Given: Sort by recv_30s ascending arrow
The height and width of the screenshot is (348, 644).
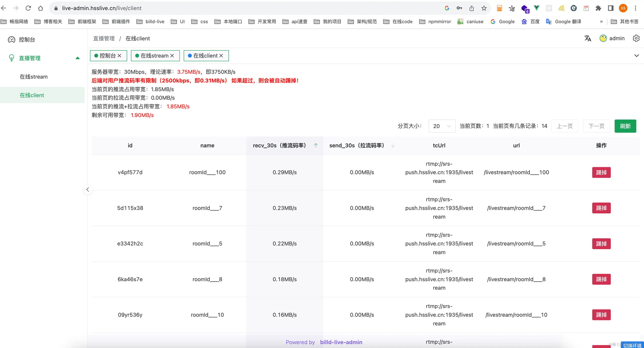Looking at the screenshot, I should click(316, 145).
